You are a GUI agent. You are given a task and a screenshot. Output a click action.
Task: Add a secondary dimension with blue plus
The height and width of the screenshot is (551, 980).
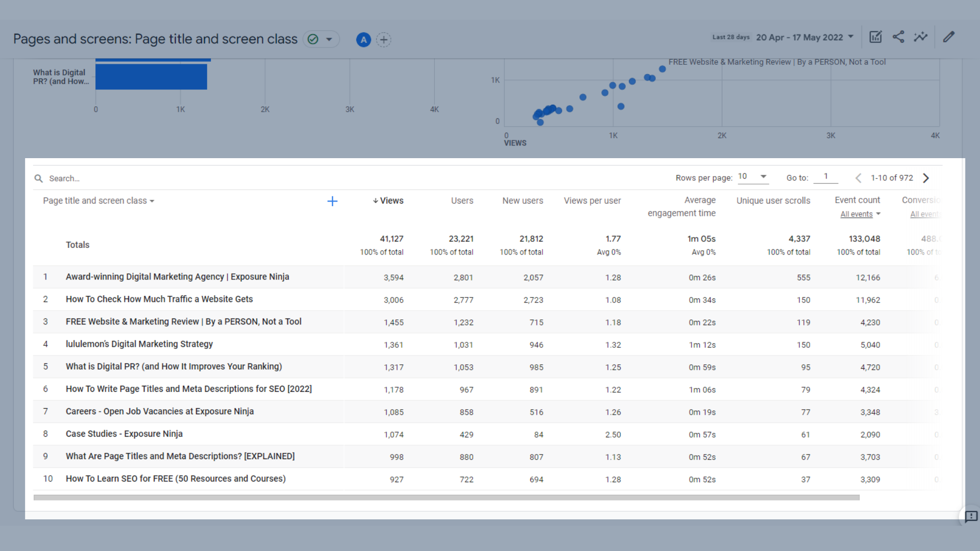click(332, 201)
